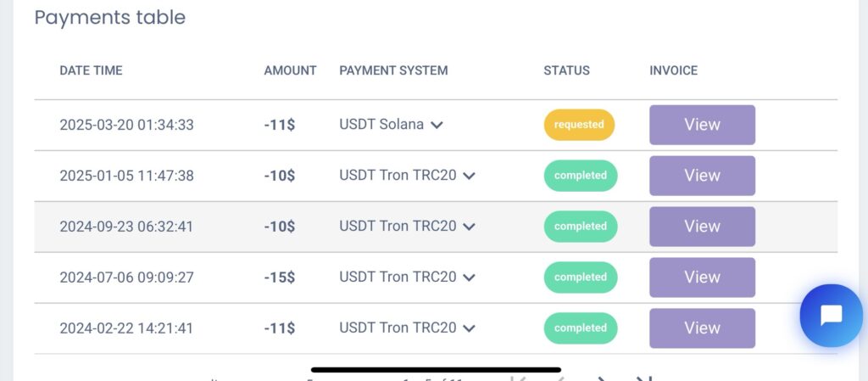Jump to last page arrow
The height and width of the screenshot is (381, 868).
point(643,378)
